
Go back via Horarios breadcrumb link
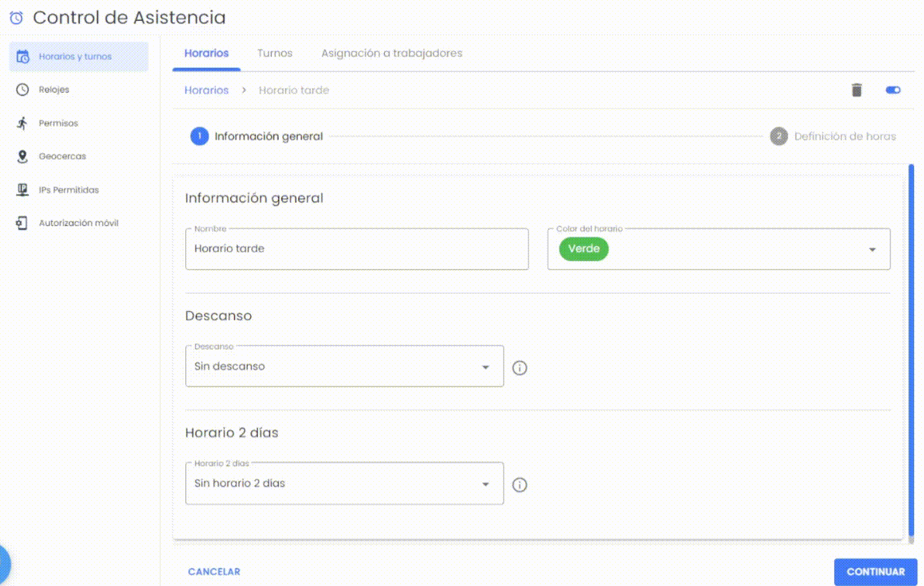point(206,90)
